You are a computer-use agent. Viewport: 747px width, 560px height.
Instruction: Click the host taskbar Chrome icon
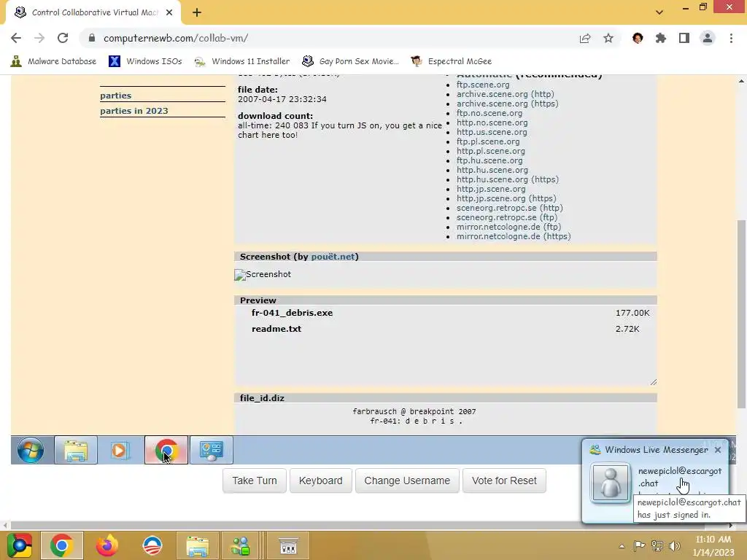click(61, 545)
